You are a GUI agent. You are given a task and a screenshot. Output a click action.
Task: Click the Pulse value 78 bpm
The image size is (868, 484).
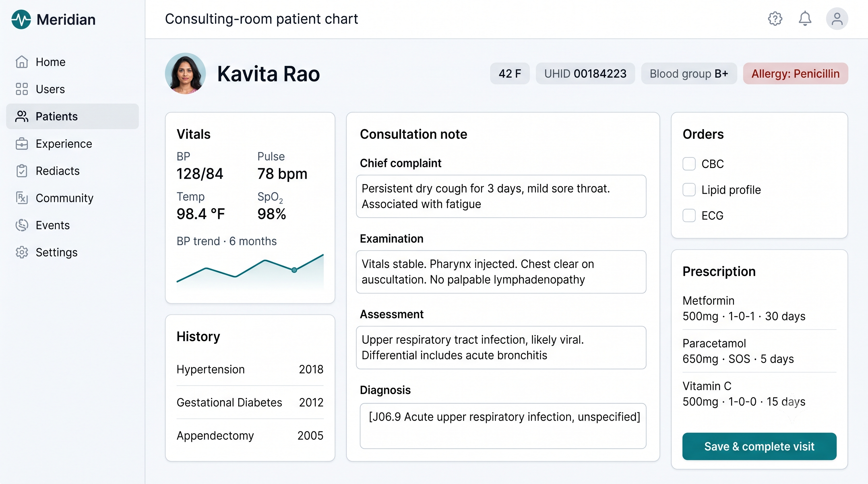[282, 174]
